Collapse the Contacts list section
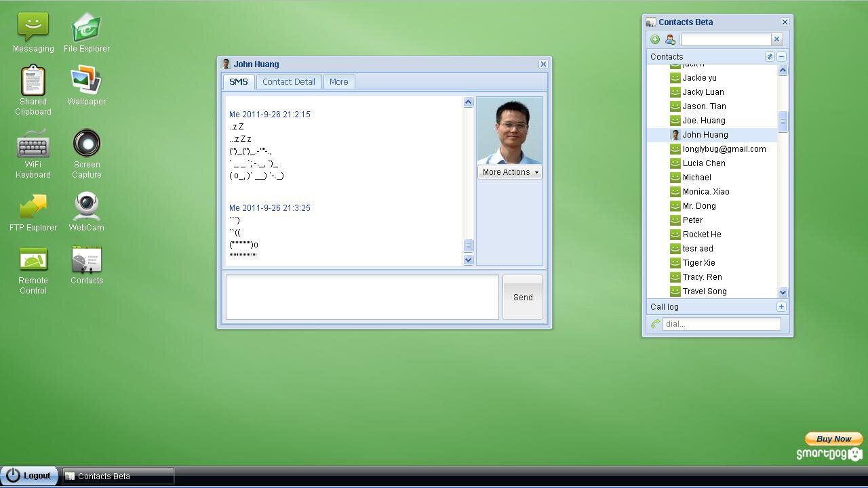This screenshot has width=868, height=488. coord(782,57)
